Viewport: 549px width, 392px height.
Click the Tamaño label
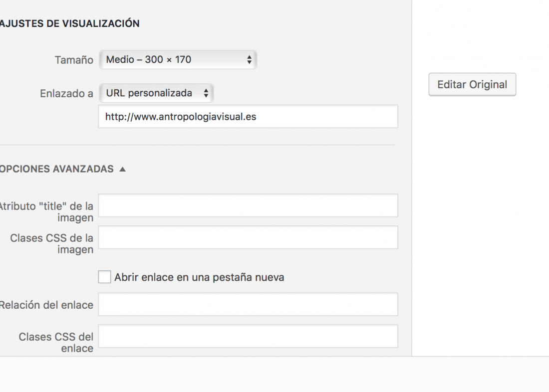click(74, 60)
